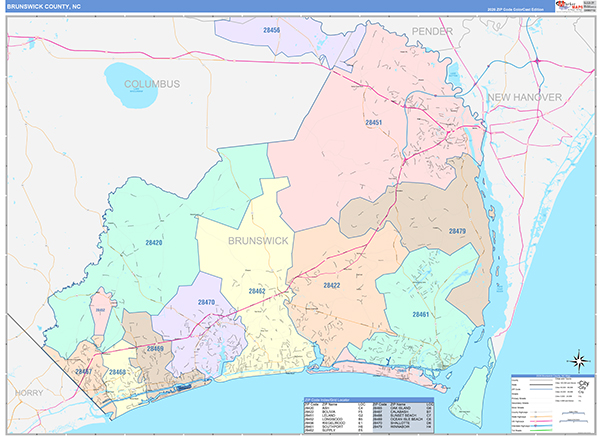This screenshot has width=600, height=436.
Task: Click the PENDER county name label
Action: pos(432,31)
